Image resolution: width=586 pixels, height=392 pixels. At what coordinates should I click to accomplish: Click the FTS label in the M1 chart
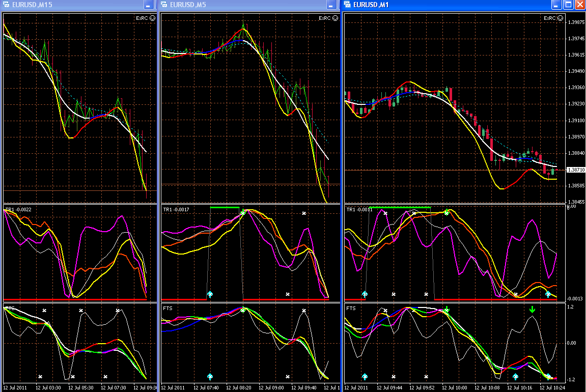[351, 309]
